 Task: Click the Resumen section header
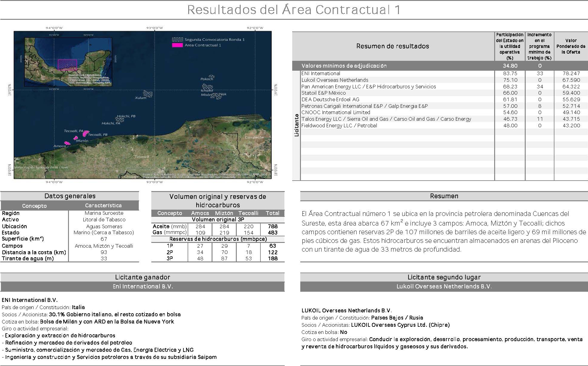click(x=444, y=196)
